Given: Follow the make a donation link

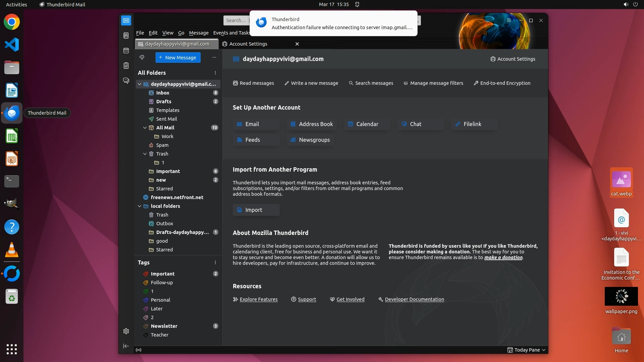Looking at the screenshot, I should pyautogui.click(x=503, y=257).
